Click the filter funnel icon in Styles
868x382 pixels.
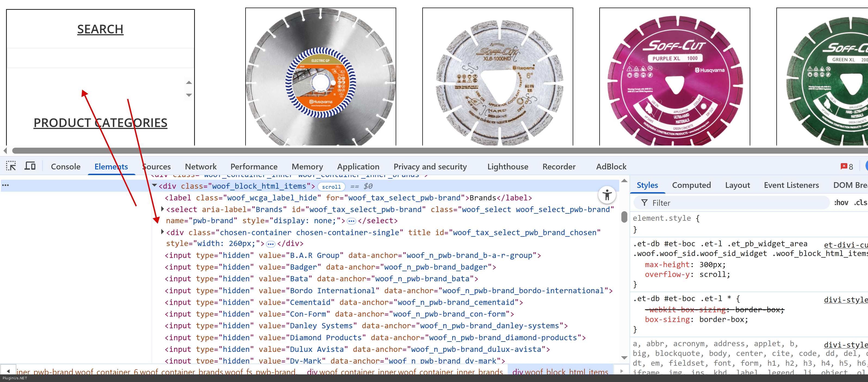click(644, 203)
